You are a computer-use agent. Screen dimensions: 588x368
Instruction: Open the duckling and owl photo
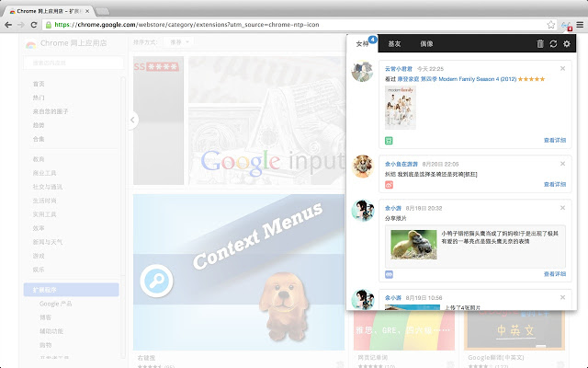click(413, 245)
